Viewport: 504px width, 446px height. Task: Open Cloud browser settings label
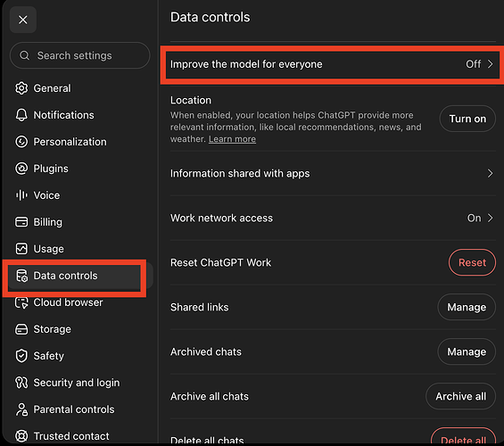(x=68, y=302)
